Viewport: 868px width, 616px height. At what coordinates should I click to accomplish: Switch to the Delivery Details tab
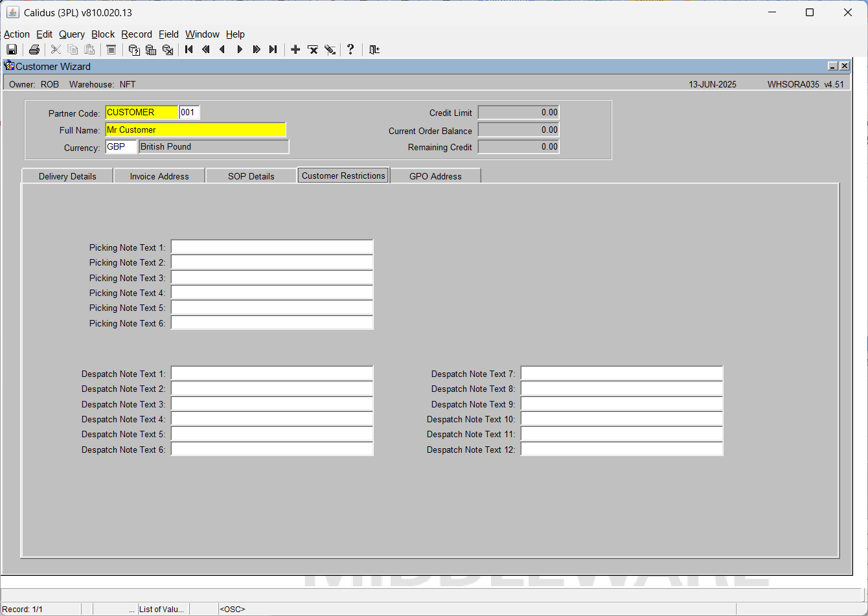(67, 176)
